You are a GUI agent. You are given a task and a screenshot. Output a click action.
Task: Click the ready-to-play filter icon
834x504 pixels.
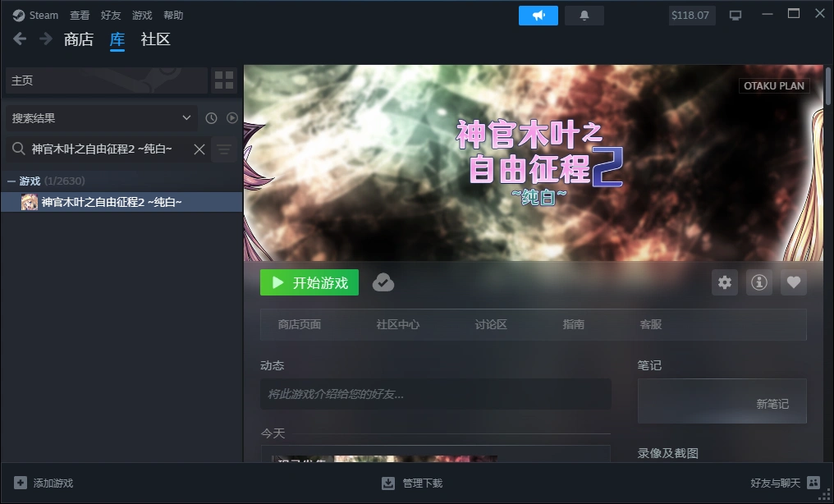click(x=232, y=118)
